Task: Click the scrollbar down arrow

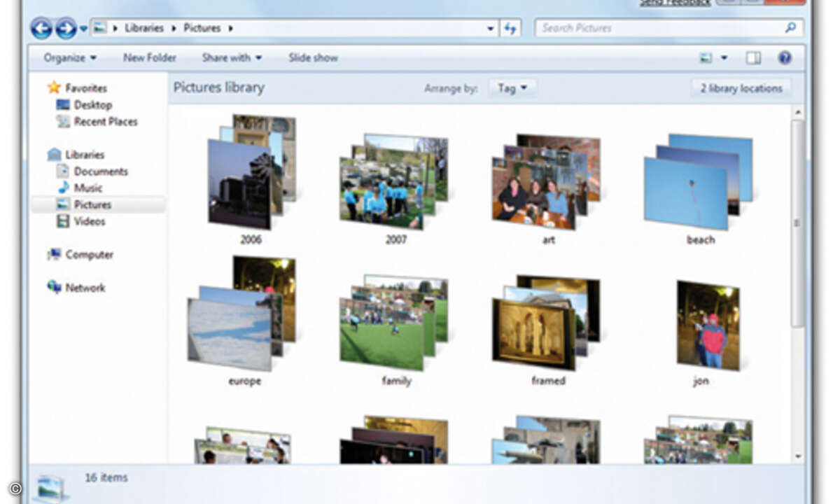Action: click(798, 456)
